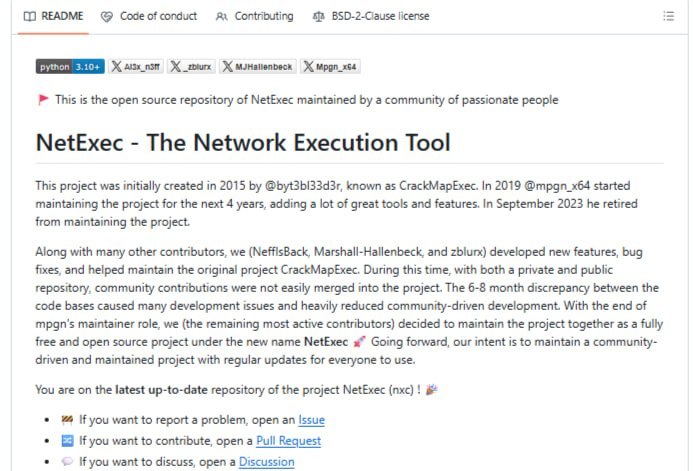The image size is (693, 471).
Task: Open the Contributing tab
Action: tap(255, 16)
